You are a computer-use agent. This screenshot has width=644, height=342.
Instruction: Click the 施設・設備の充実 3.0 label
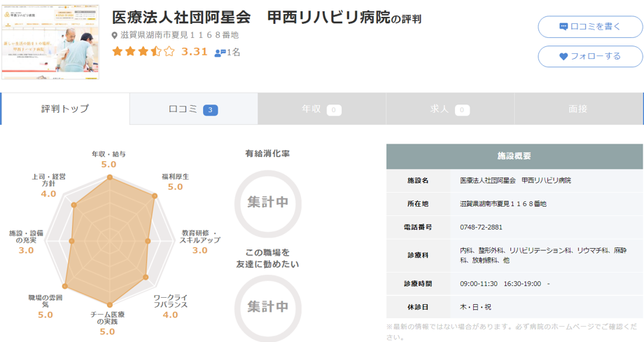26,242
